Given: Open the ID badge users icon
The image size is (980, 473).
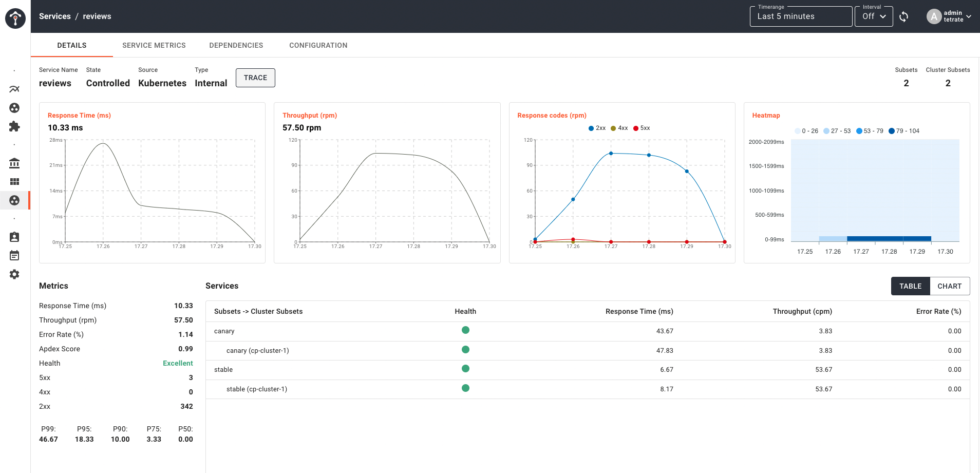Looking at the screenshot, I should [x=14, y=237].
